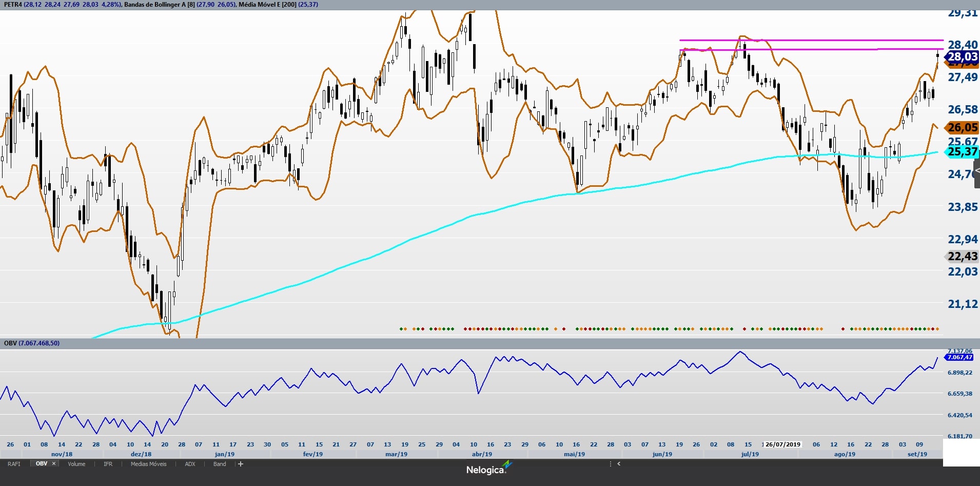Click the Nelogica logo
Screen dimensions: 980x486
point(486,469)
